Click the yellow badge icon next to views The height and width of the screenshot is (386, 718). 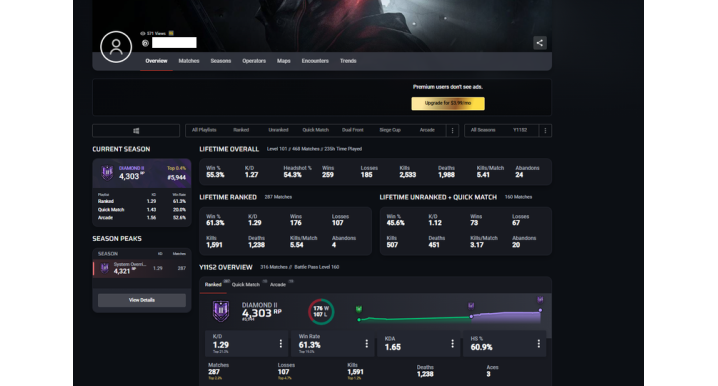(171, 33)
